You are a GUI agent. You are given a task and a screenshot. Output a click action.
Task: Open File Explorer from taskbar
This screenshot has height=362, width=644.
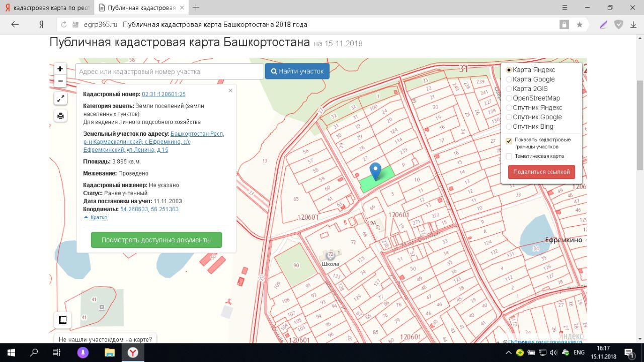[109, 352]
